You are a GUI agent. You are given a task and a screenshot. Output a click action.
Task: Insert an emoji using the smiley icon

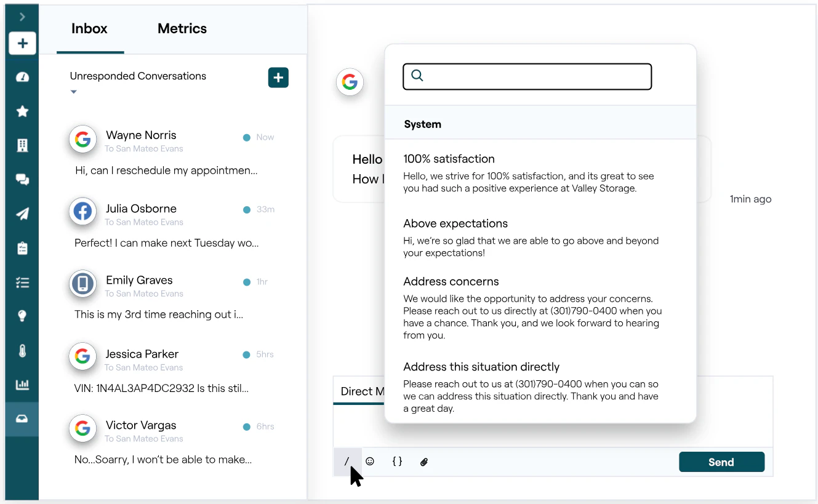point(370,461)
